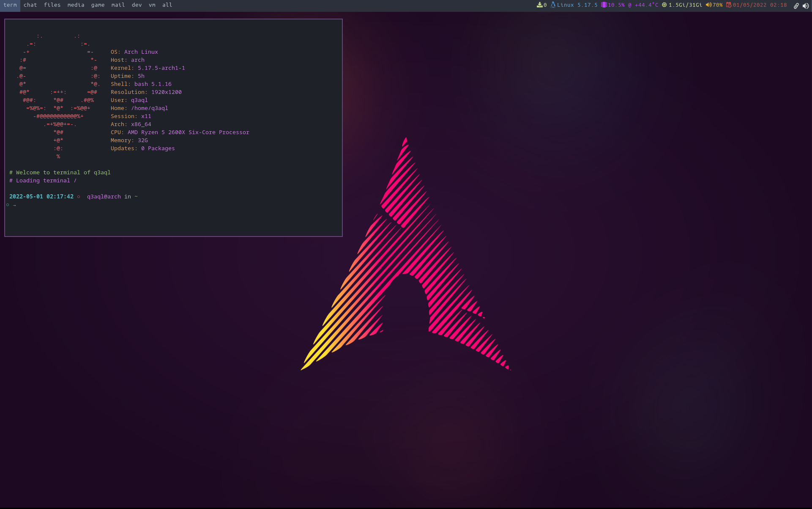Click the Loading terminal message
This screenshot has width=812, height=509.
[x=43, y=181]
